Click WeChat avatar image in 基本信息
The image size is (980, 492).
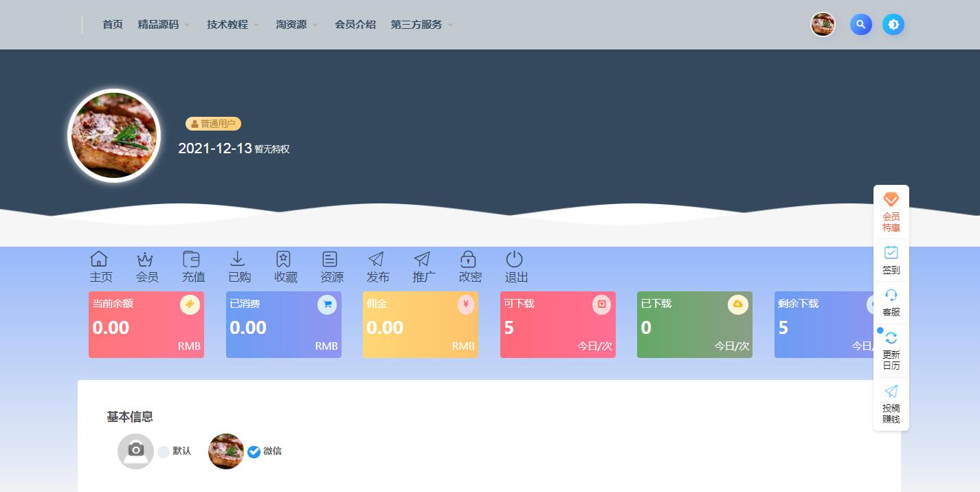pyautogui.click(x=226, y=451)
